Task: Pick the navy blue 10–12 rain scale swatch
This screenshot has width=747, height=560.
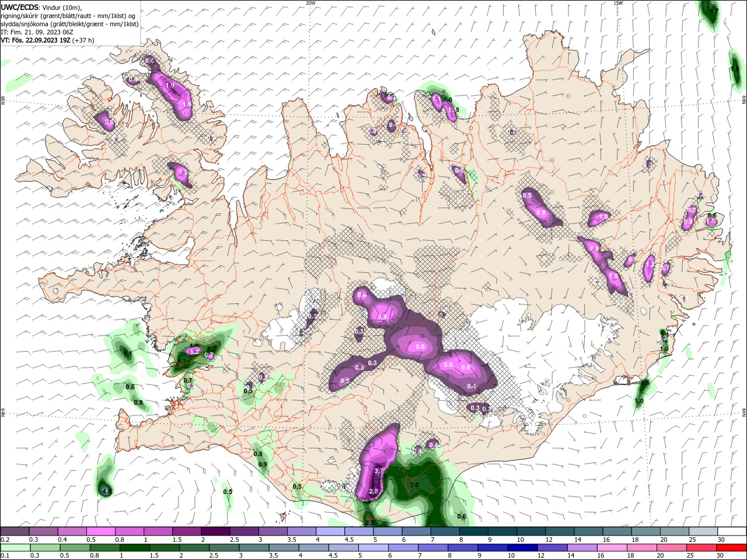Action: [522, 548]
